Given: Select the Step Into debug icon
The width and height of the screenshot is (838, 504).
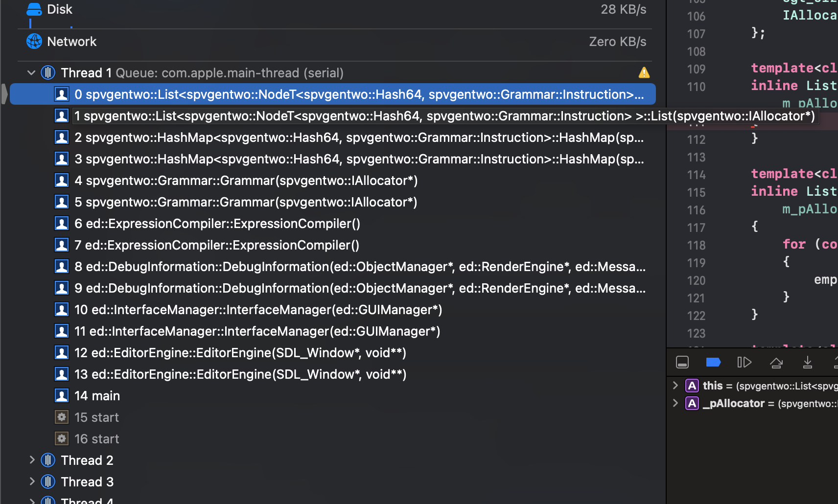Looking at the screenshot, I should pyautogui.click(x=808, y=362).
